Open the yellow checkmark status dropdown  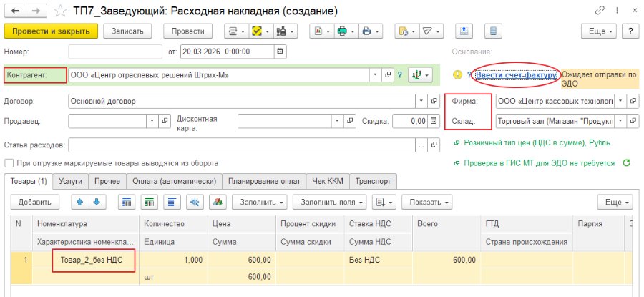coord(260,31)
